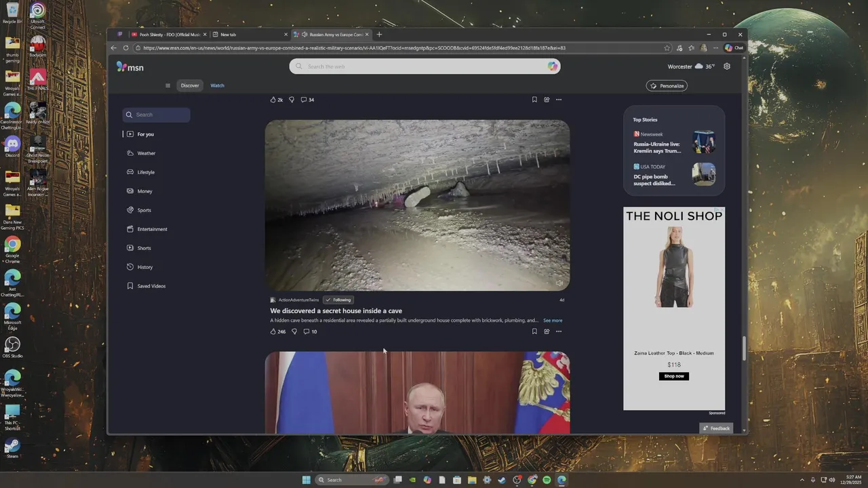Play the cave video thumbnail
868x488 pixels.
click(417, 205)
